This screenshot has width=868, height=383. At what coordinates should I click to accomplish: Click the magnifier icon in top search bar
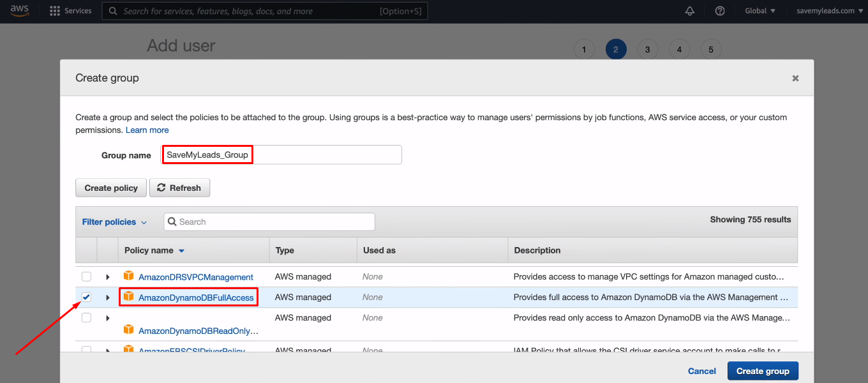[113, 11]
